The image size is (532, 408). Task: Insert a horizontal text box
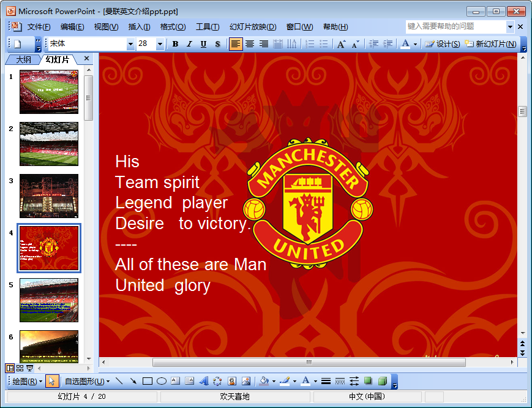click(x=176, y=381)
